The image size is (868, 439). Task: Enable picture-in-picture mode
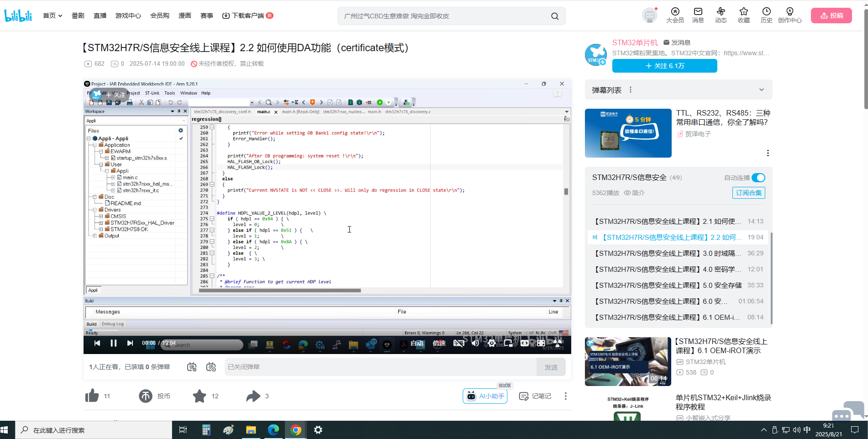pos(508,343)
